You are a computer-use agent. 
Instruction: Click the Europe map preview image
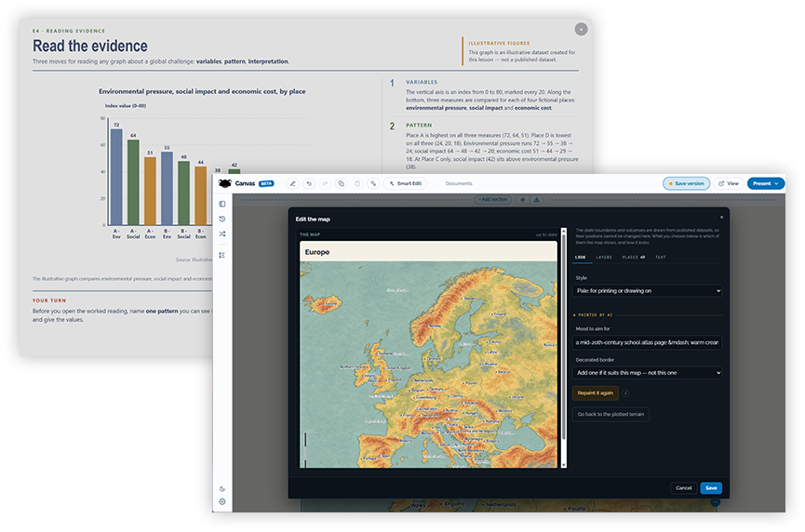pyautogui.click(x=428, y=365)
